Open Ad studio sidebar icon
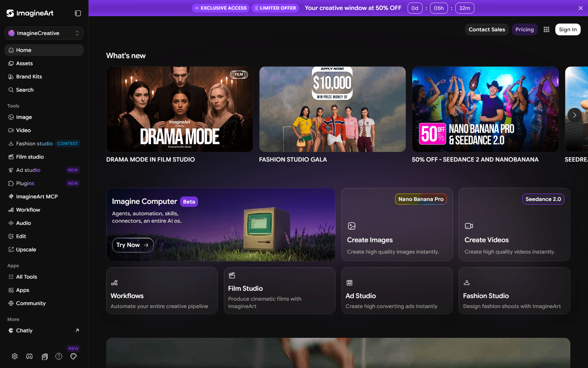Screen dimensions: 588x368 click(11, 170)
